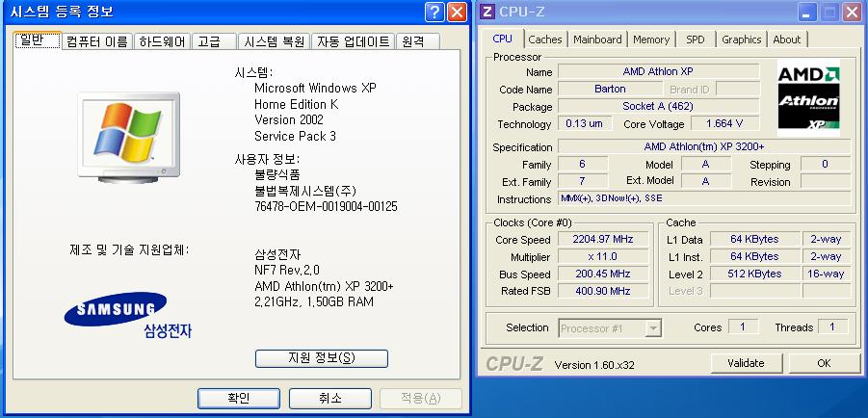The height and width of the screenshot is (418, 868).
Task: Switch to the 고급 tab
Action: click(x=214, y=41)
